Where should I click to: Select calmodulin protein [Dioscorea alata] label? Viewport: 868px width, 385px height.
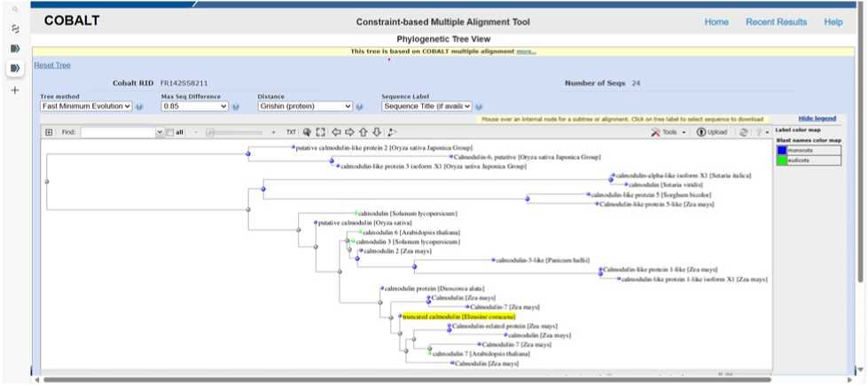pos(434,288)
